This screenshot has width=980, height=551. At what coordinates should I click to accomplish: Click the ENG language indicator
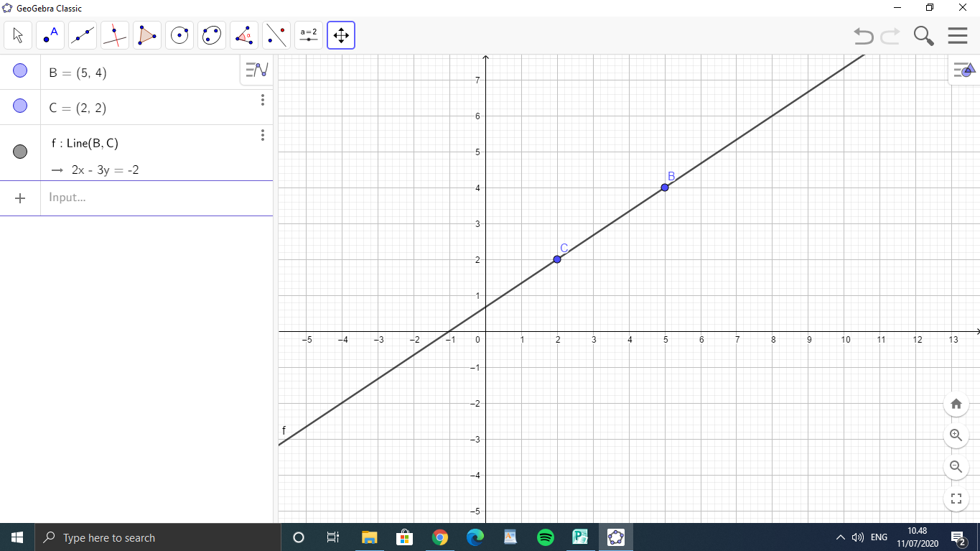coord(879,537)
